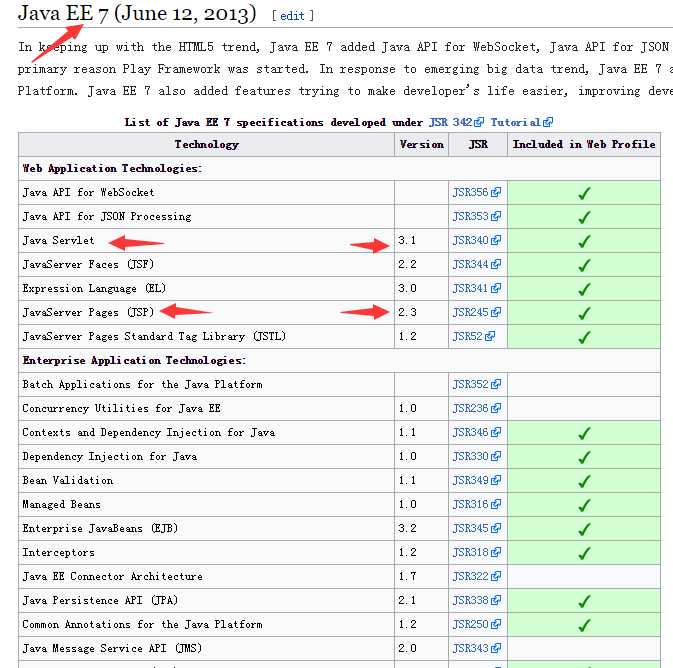
Task: Click Java Message Service API (JMS) cell
Action: point(206,649)
